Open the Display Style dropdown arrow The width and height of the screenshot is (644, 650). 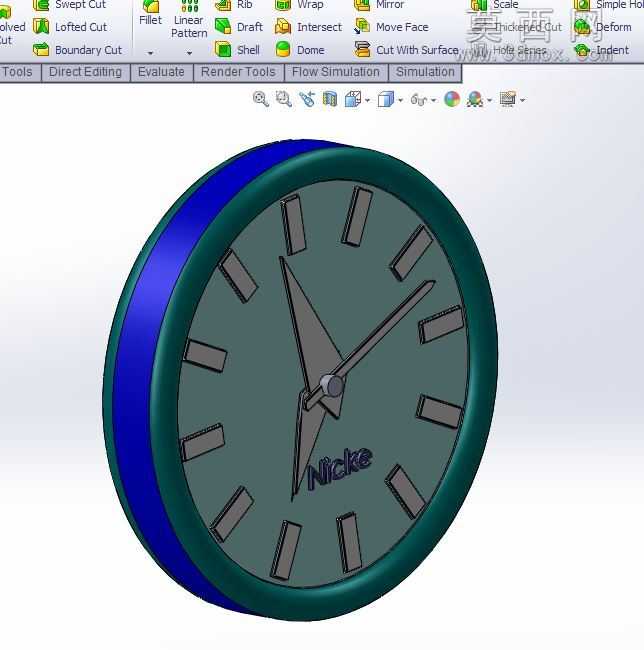[400, 100]
